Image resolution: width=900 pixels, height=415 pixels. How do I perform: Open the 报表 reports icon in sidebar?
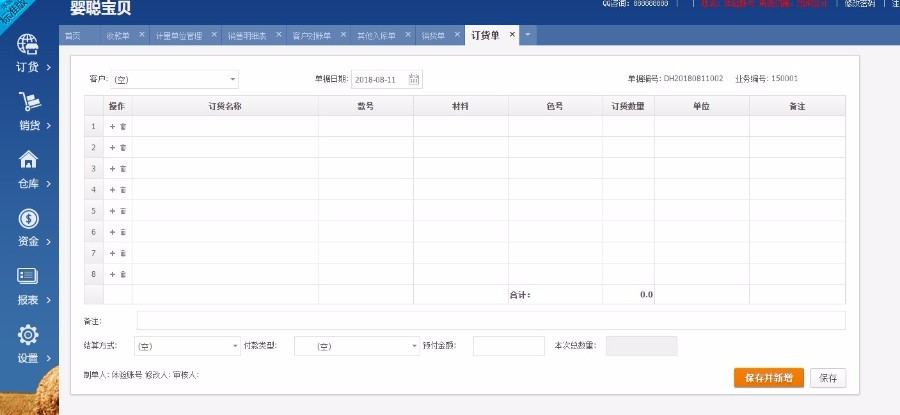tap(28, 276)
